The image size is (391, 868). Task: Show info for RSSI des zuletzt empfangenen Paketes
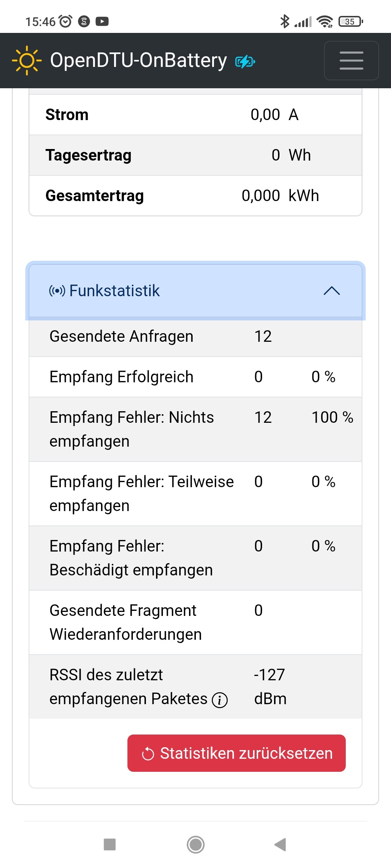point(220,700)
